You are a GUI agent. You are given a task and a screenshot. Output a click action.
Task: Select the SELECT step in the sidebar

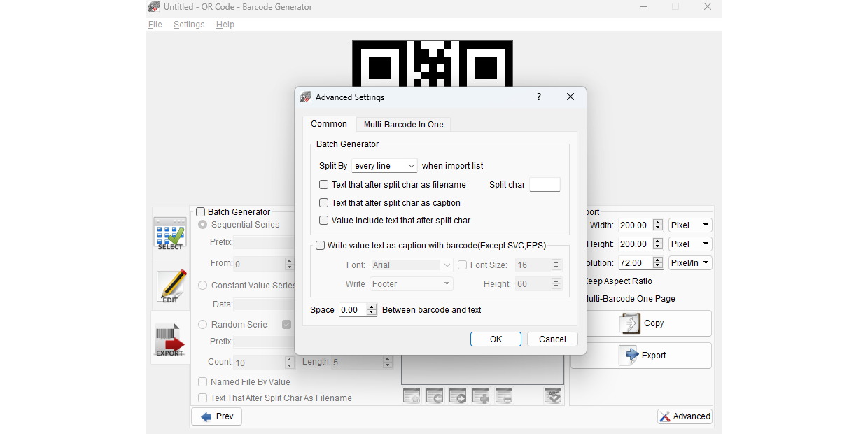pyautogui.click(x=170, y=231)
